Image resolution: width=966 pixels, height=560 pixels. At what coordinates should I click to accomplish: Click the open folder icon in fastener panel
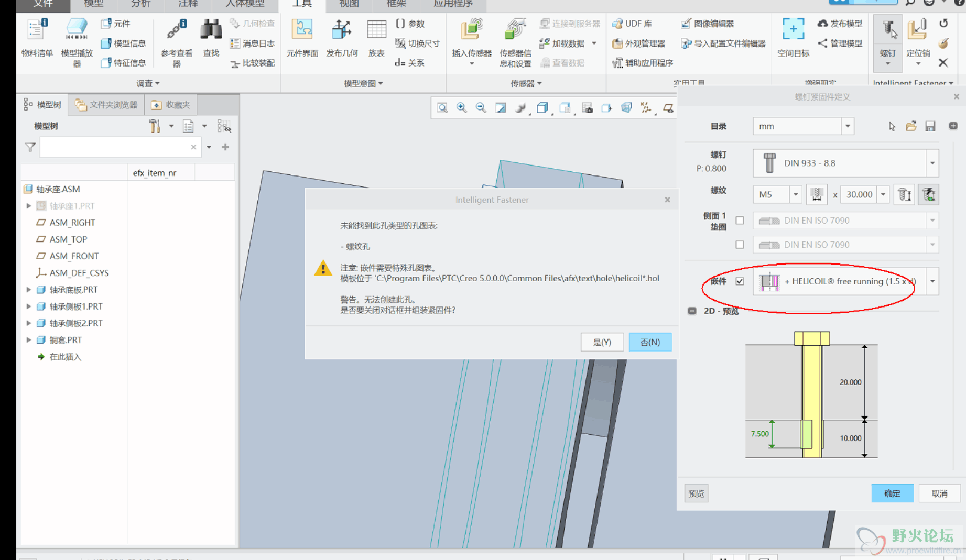(x=911, y=126)
